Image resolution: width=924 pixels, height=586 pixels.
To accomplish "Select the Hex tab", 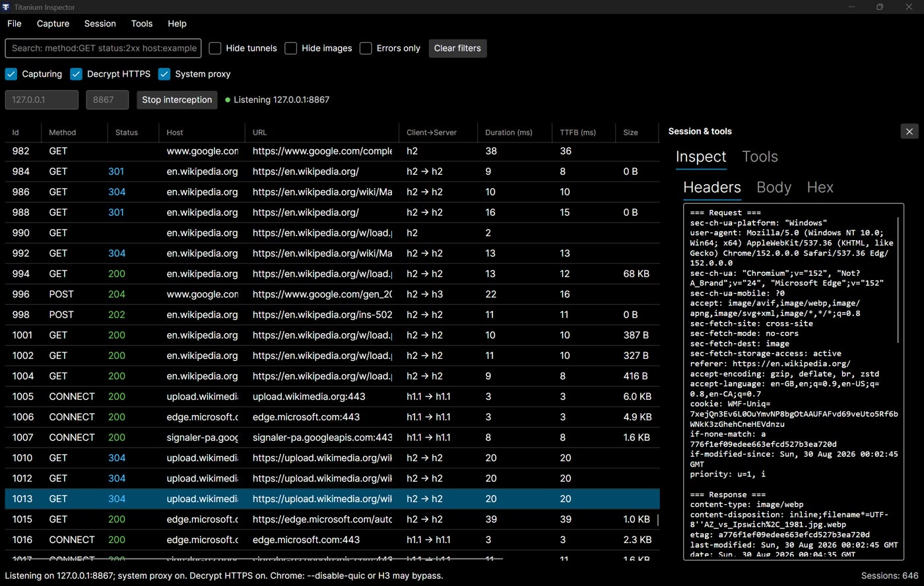I will [820, 188].
